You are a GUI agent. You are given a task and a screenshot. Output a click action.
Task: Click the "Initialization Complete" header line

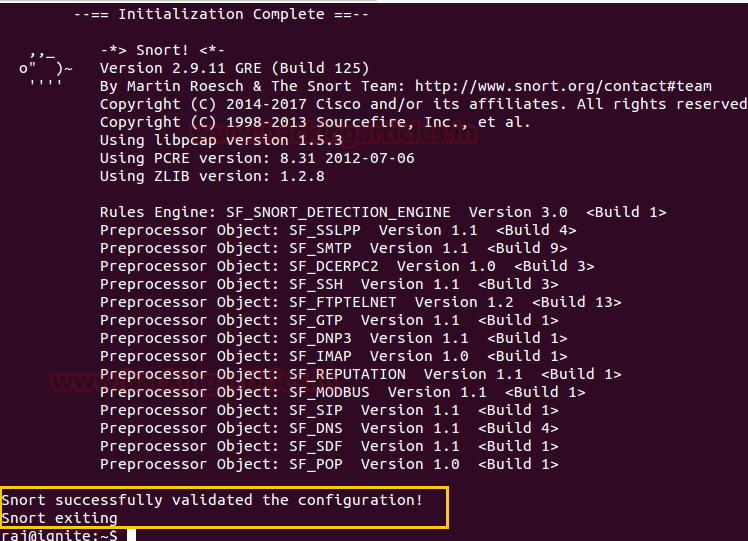(x=221, y=14)
